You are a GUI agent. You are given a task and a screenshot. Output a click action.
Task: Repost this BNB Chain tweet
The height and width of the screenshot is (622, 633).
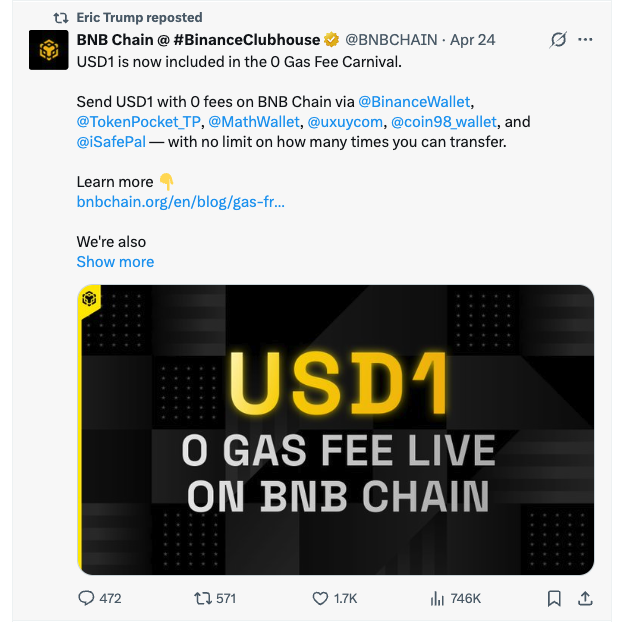click(201, 598)
